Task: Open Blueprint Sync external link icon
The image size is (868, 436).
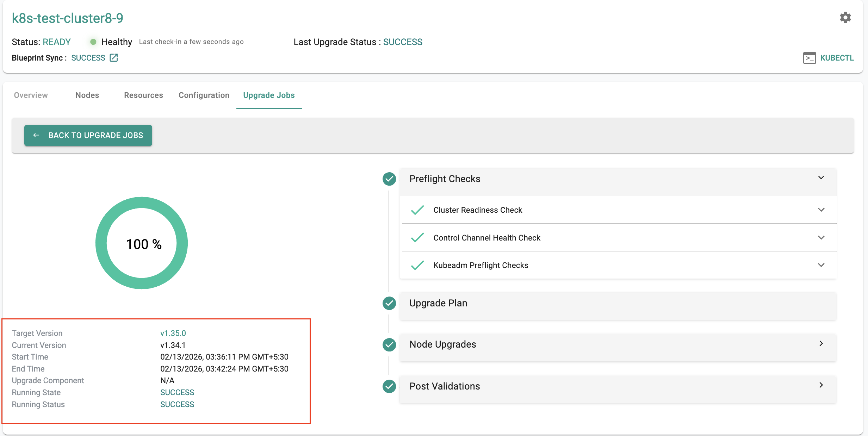Action: pyautogui.click(x=113, y=58)
